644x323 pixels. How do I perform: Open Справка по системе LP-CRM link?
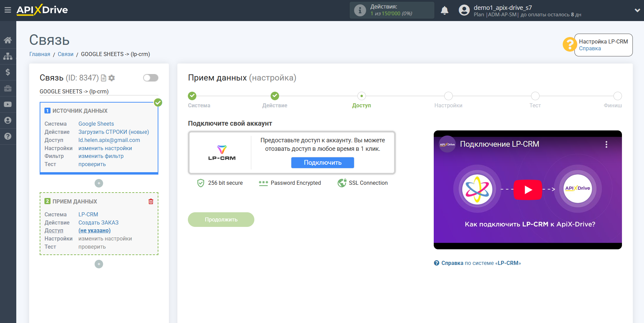coord(477,263)
